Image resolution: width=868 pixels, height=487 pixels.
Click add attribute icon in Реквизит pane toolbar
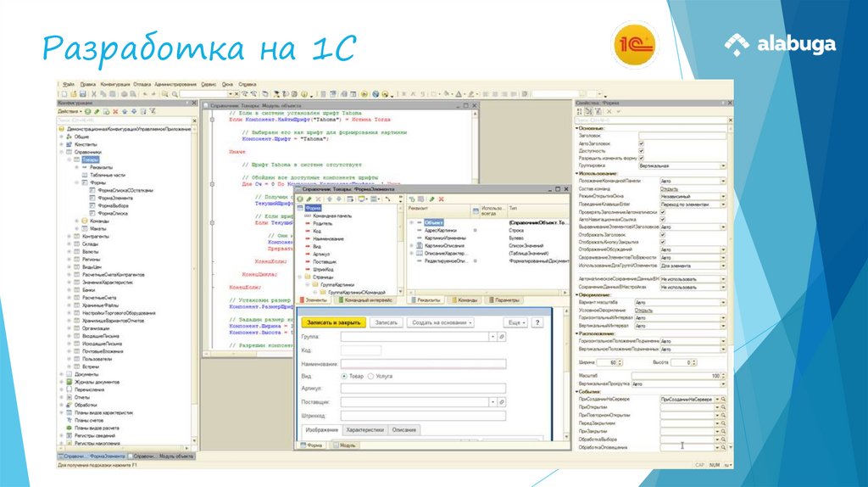(x=412, y=199)
